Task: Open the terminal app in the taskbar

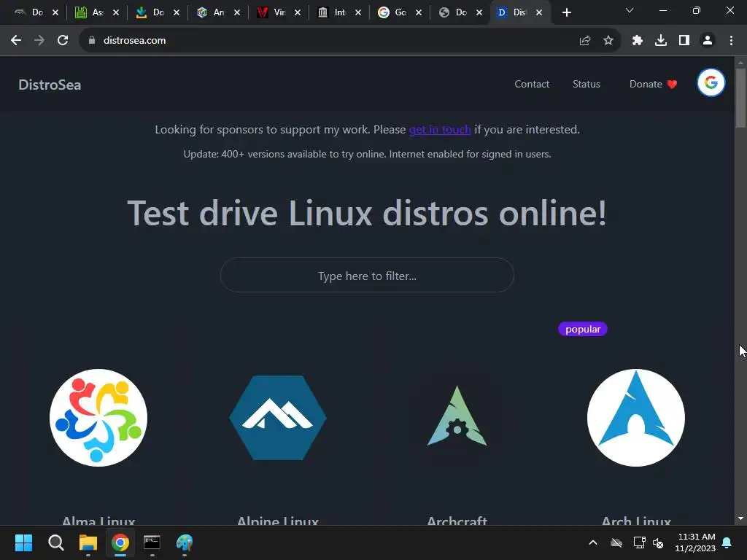Action: click(152, 542)
